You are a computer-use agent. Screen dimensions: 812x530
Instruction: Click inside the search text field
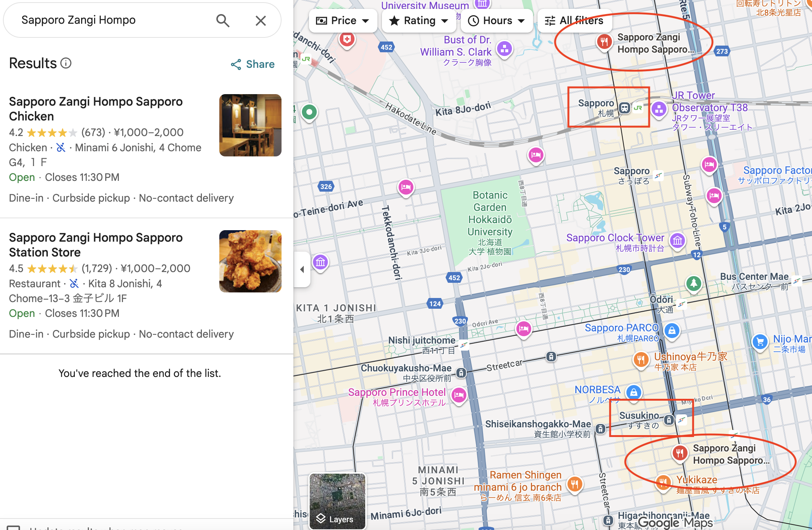[x=111, y=20]
